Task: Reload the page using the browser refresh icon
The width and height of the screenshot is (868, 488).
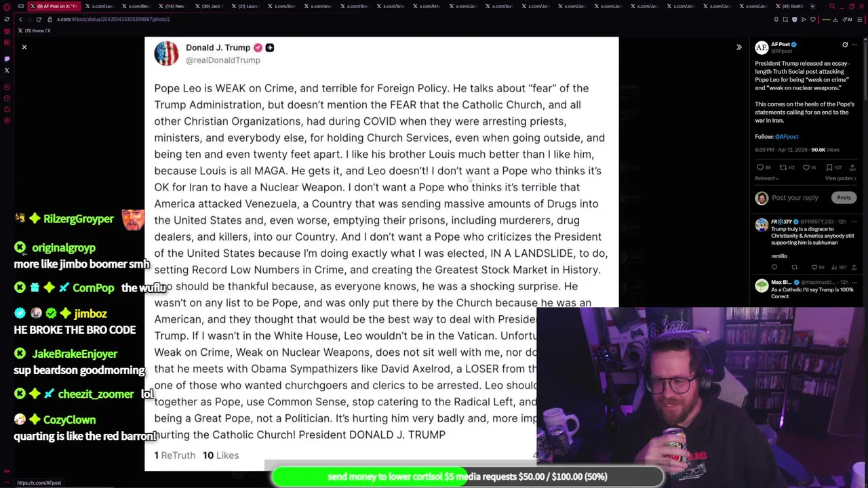Action: [x=39, y=19]
